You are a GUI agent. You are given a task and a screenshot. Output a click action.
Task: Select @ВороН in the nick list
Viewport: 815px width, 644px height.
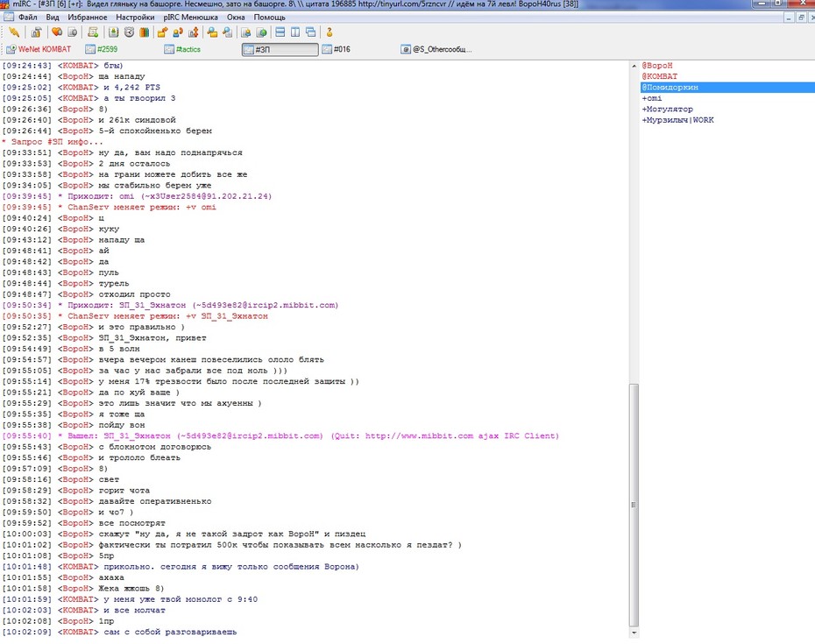(657, 66)
